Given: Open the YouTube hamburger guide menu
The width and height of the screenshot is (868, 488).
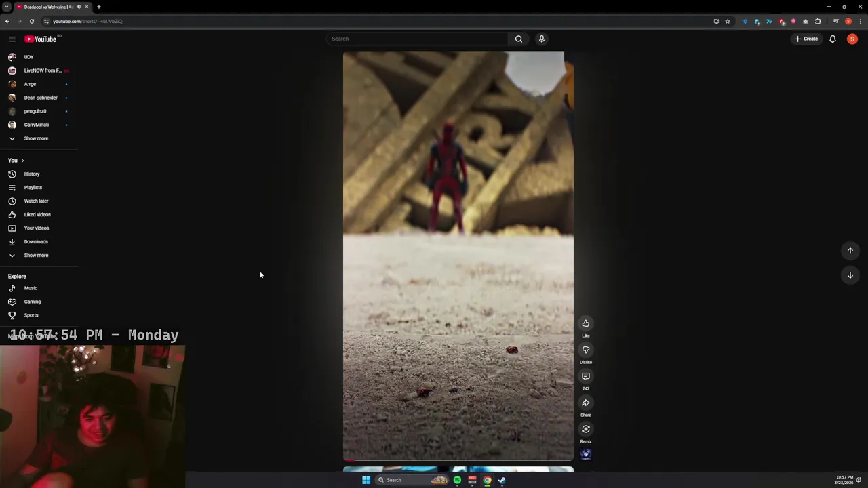Looking at the screenshot, I should 12,39.
